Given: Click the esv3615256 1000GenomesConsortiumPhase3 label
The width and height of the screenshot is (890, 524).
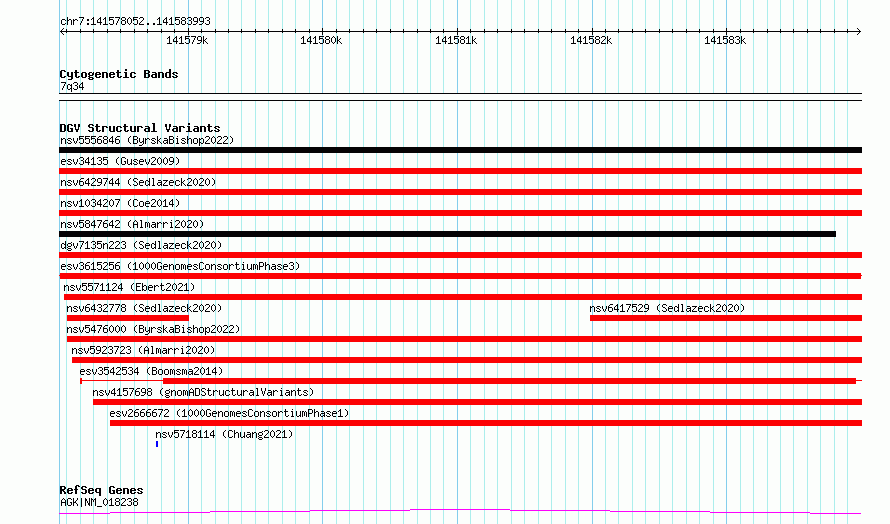Looking at the screenshot, I should click(x=180, y=266).
